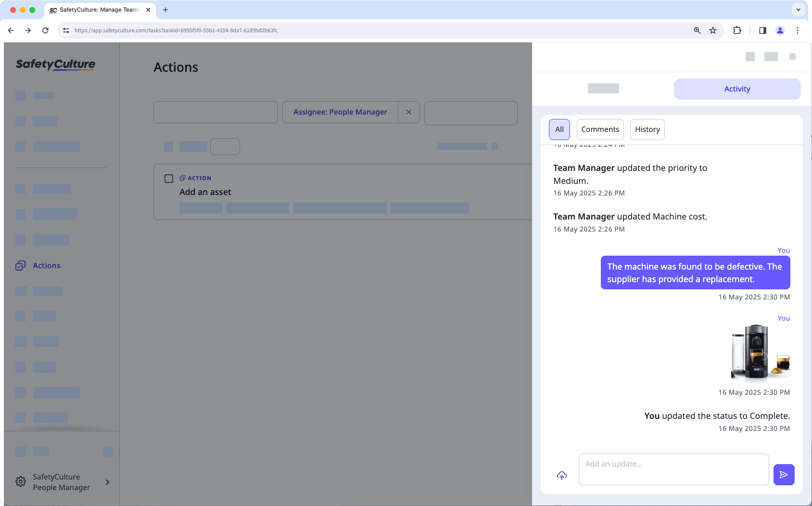The width and height of the screenshot is (812, 506).
Task: Open the Add an asset action
Action: click(205, 192)
